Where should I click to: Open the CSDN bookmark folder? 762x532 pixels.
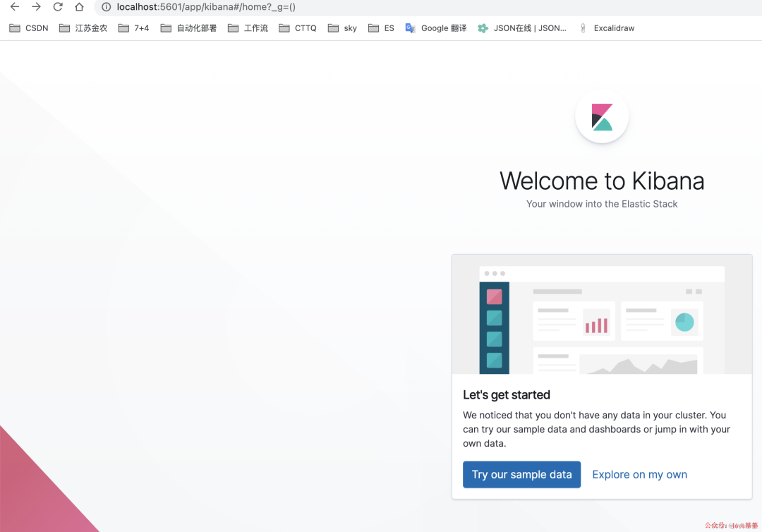[x=29, y=28]
